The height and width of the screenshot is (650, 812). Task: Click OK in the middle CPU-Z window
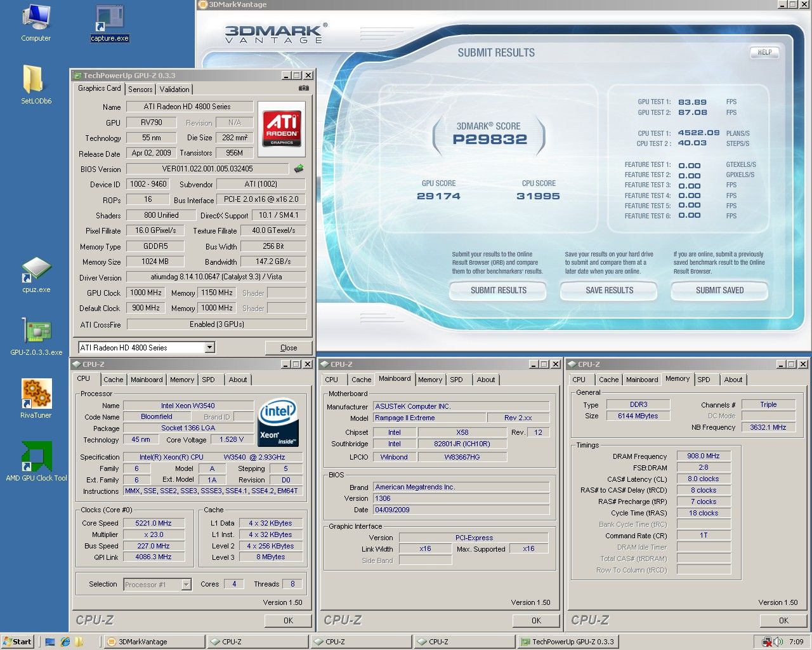[536, 620]
